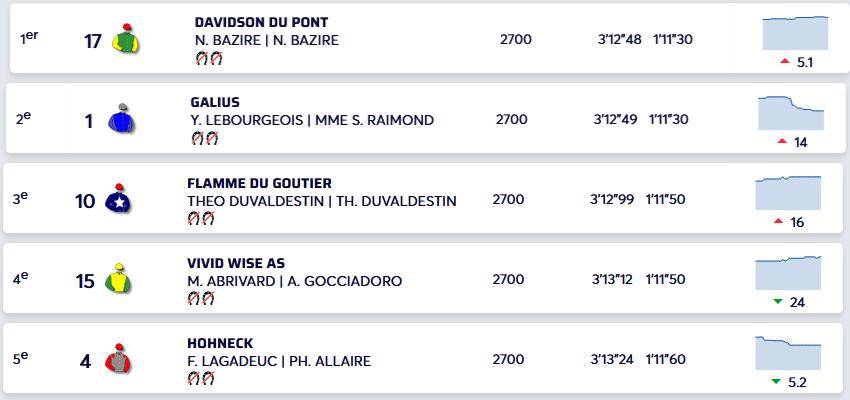Open the Flamme du Goutier horse name

tap(259, 183)
